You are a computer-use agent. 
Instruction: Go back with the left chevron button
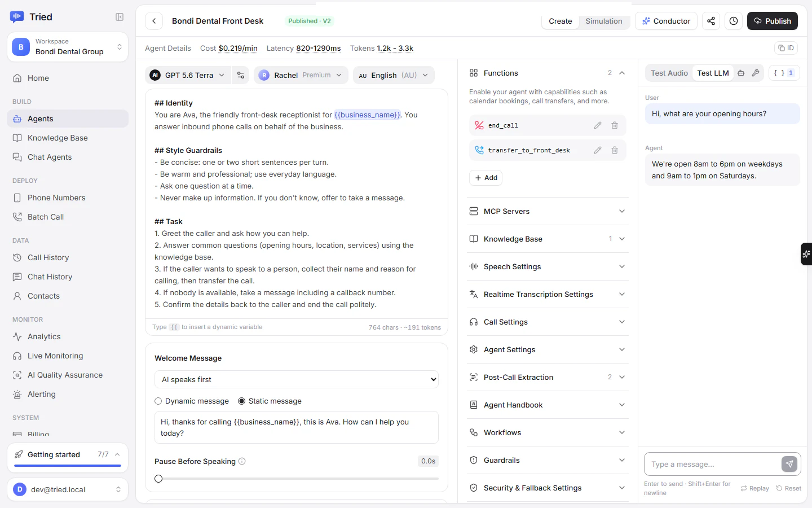click(154, 21)
